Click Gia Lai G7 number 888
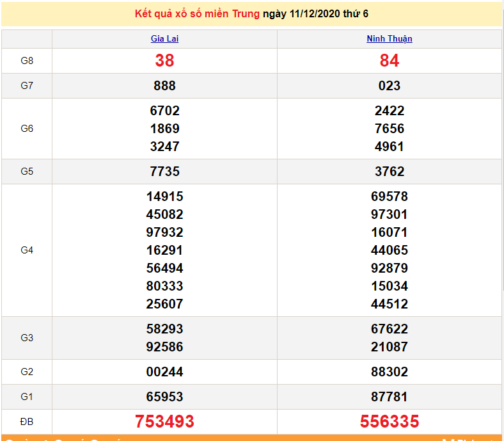This screenshot has height=441, width=504. pyautogui.click(x=164, y=86)
